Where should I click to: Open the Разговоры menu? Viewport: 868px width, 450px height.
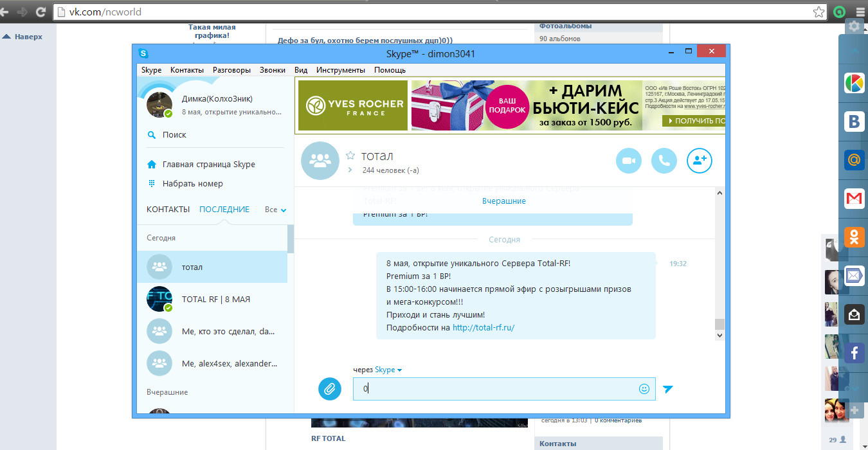click(231, 70)
